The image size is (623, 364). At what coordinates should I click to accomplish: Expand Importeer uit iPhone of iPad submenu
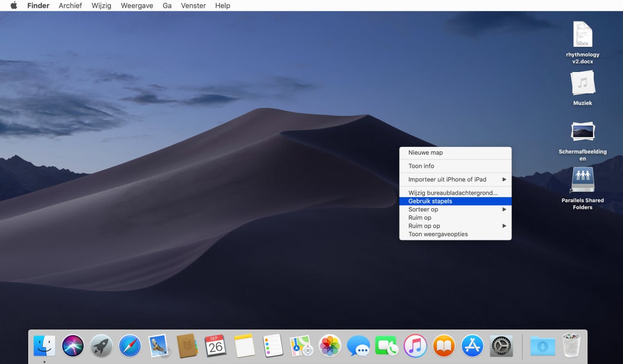pos(456,179)
